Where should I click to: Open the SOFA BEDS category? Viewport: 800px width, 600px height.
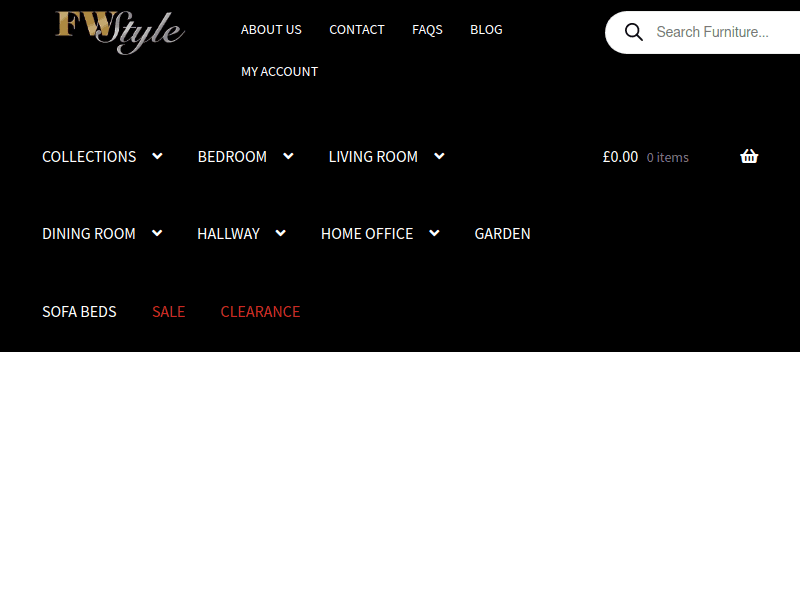[x=79, y=311]
